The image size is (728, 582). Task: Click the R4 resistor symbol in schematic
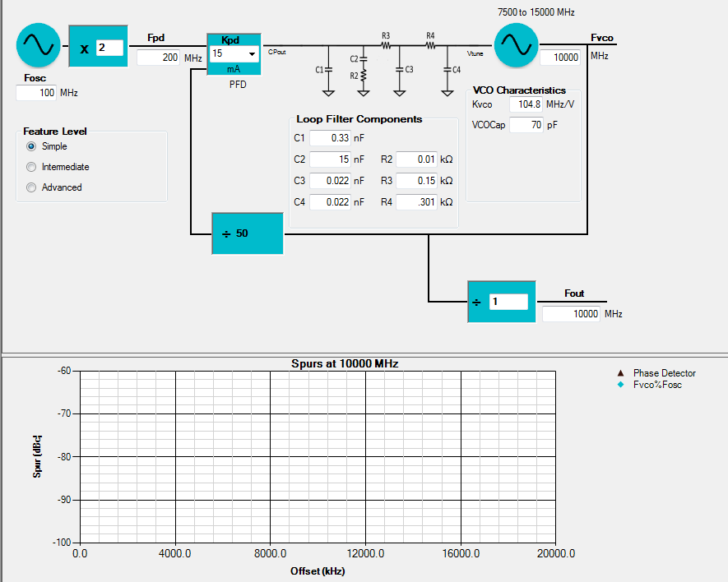point(430,45)
